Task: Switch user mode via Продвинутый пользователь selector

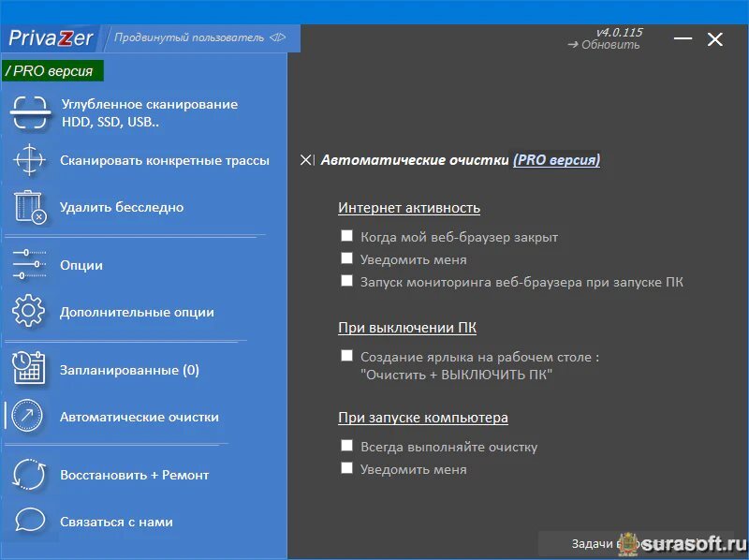Action: (x=199, y=37)
